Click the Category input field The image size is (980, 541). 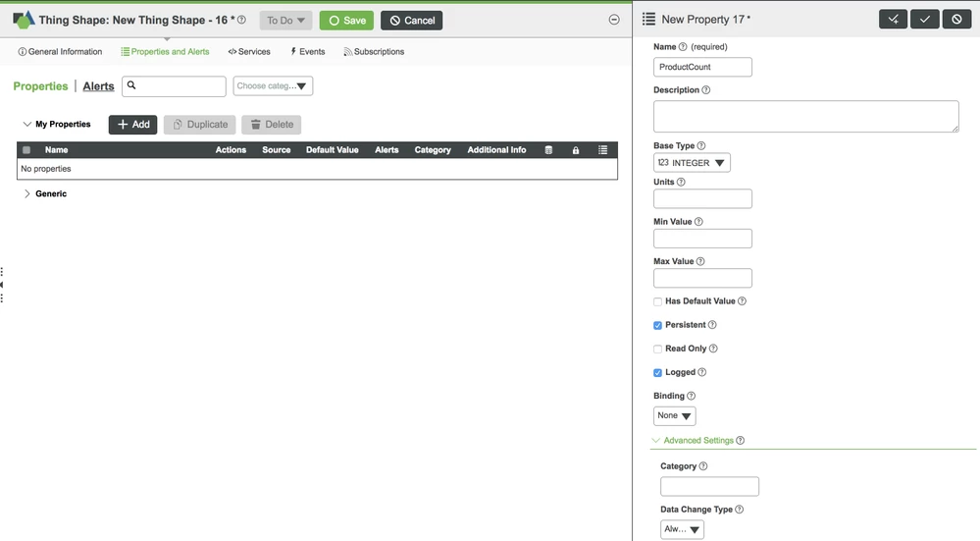[709, 487]
